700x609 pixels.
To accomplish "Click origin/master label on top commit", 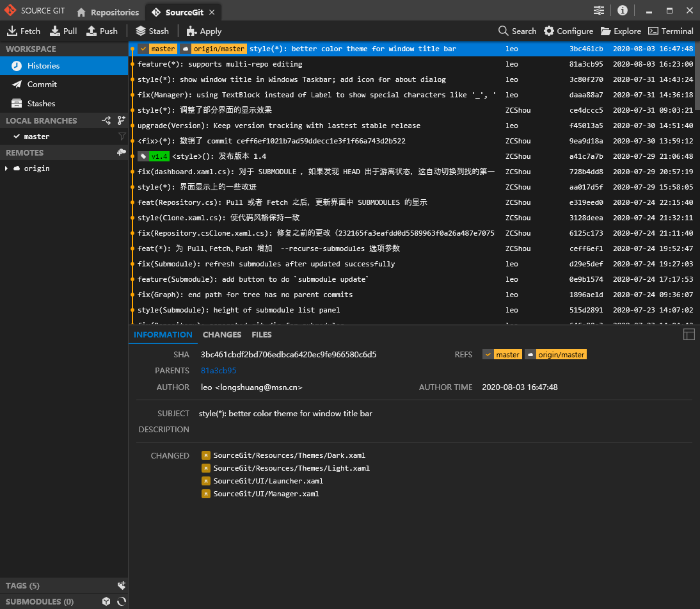I will pos(214,49).
